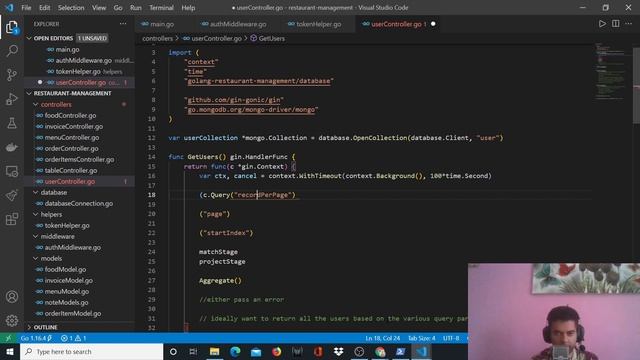Open the Source Control view icon

point(12,75)
